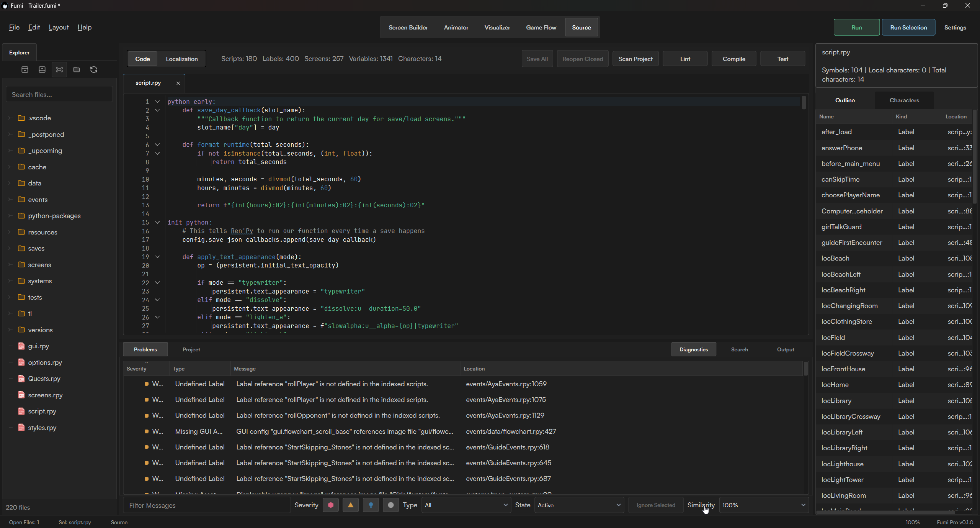Switch to the Screen Builder tab

point(408,28)
